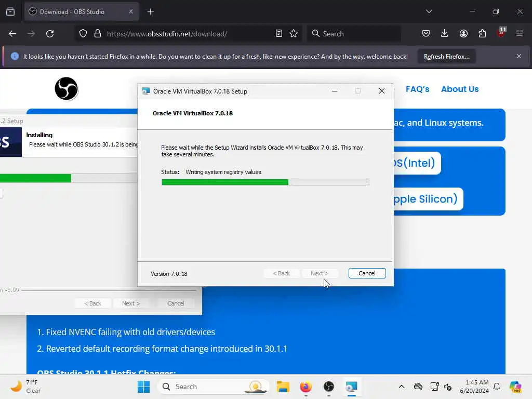The width and height of the screenshot is (532, 399).
Task: Toggle reader view icon in address bar
Action: click(279, 34)
